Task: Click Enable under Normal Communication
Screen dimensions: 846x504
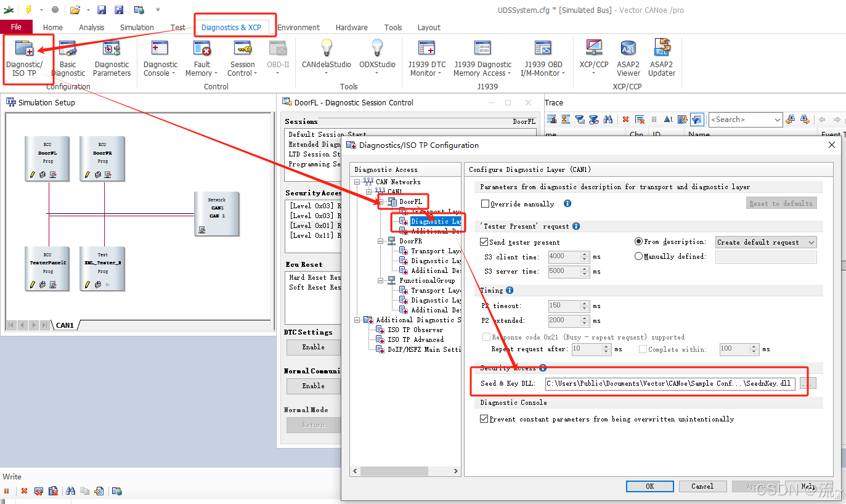Action: pyautogui.click(x=313, y=386)
